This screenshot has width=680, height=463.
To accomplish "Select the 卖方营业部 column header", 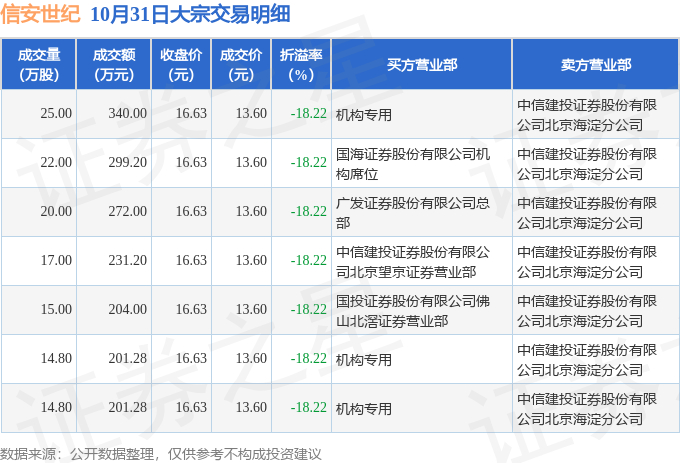I will coord(596,65).
